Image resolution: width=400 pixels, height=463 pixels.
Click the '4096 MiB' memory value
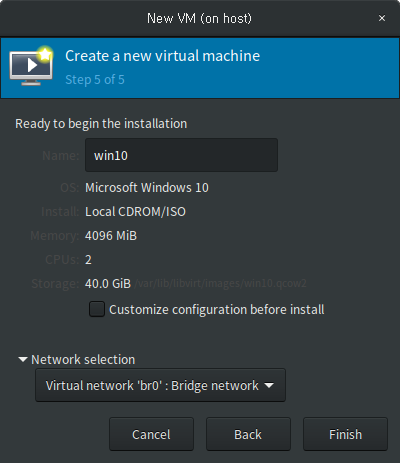pyautogui.click(x=111, y=236)
